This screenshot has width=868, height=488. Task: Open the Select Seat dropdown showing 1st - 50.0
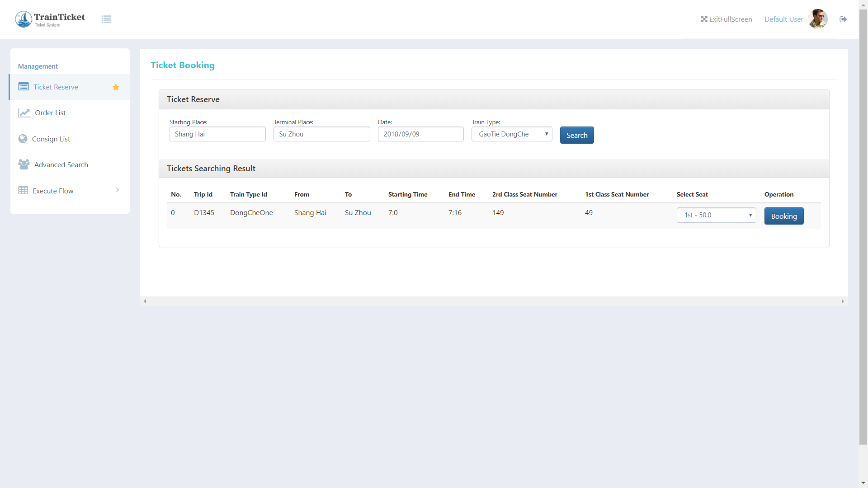tap(716, 215)
